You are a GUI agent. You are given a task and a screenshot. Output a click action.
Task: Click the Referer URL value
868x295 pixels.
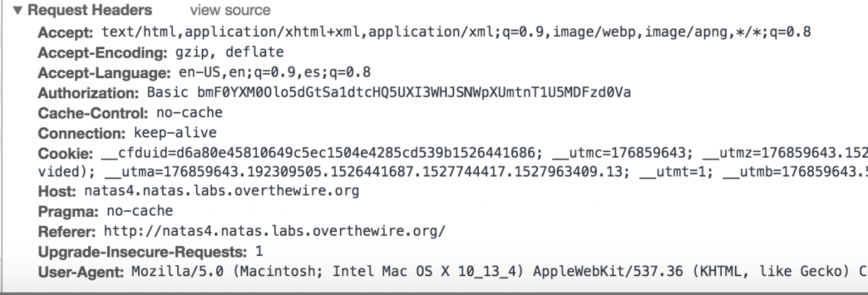[x=275, y=232]
